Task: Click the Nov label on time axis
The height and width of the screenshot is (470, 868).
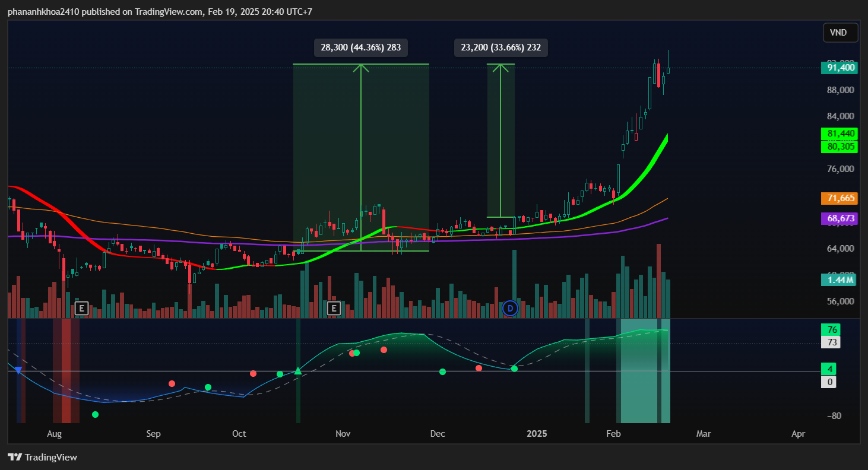Action: 343,434
